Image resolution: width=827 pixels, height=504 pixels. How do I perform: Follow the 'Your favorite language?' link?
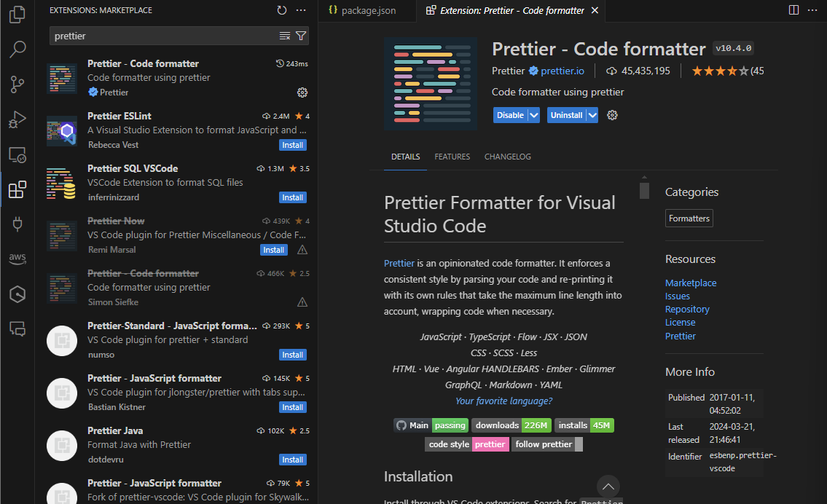503,401
